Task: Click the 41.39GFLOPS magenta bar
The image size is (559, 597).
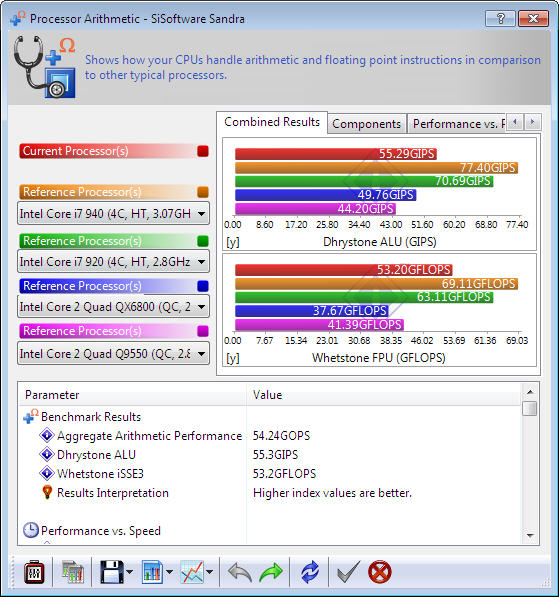Action: (319, 325)
